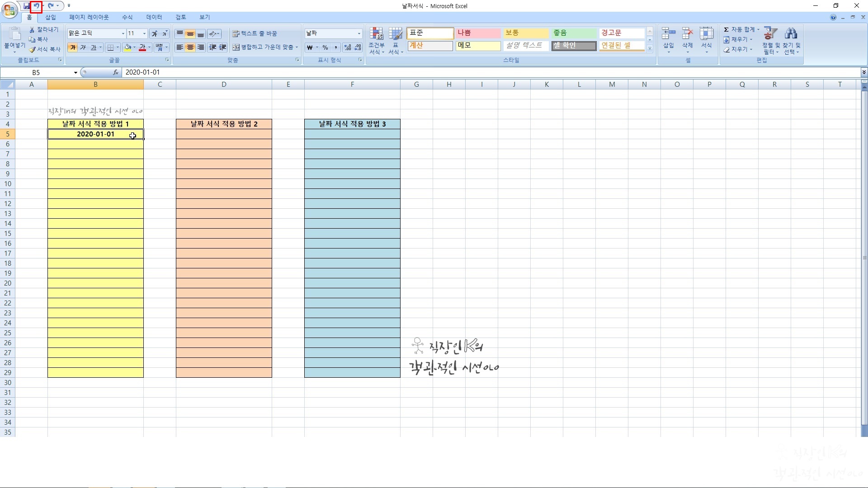Click the Undo icon in quick access toolbar
Image resolution: width=868 pixels, height=488 pixels.
37,6
